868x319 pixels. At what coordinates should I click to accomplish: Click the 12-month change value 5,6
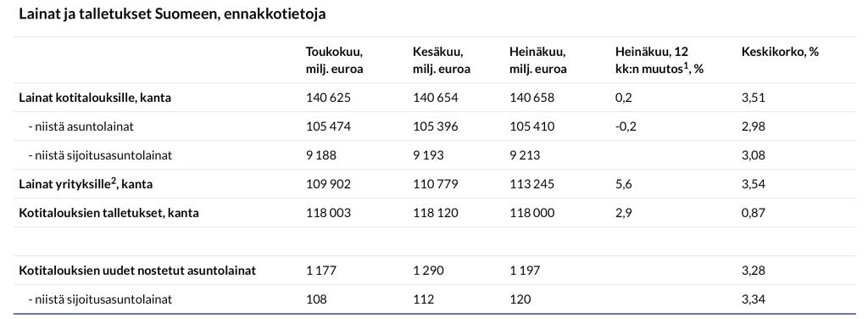coord(624,184)
